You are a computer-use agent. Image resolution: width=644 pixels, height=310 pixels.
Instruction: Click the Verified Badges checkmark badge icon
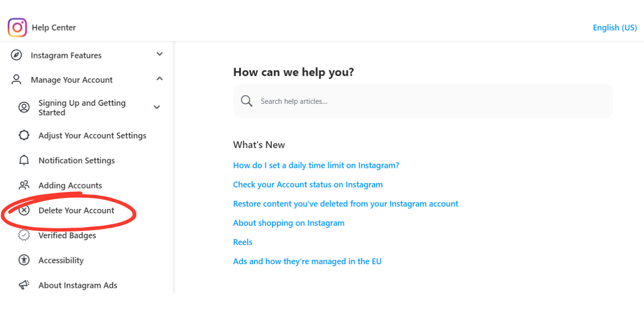24,235
